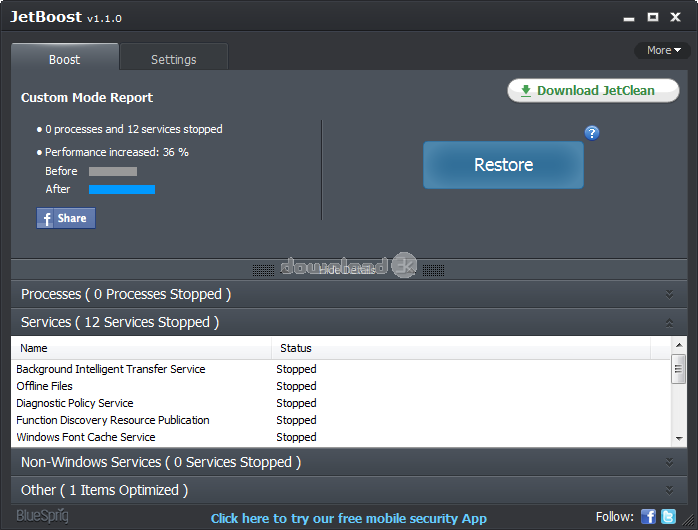Expand the Processes section
The image size is (698, 530).
349,294
